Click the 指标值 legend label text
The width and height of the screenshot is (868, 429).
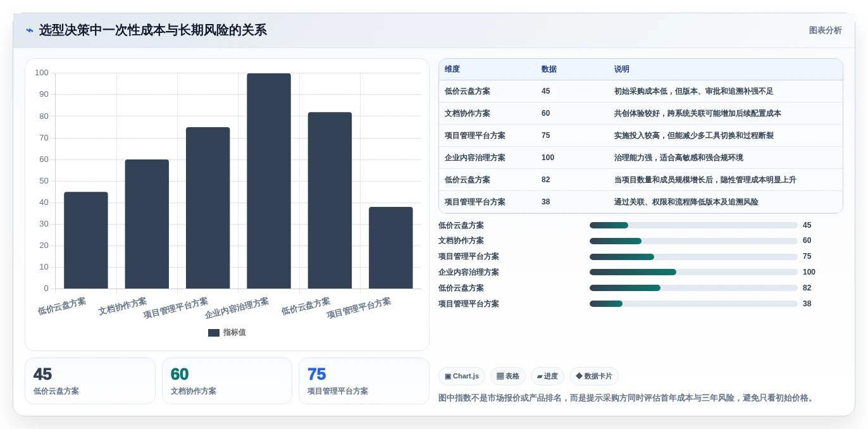tap(234, 333)
